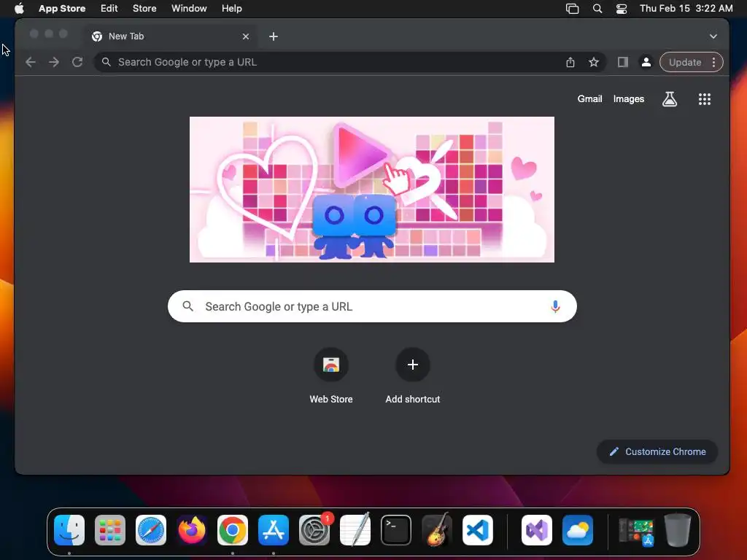Launch GarageBand from the Dock
Viewport: 747px width, 560px height.
pyautogui.click(x=437, y=530)
